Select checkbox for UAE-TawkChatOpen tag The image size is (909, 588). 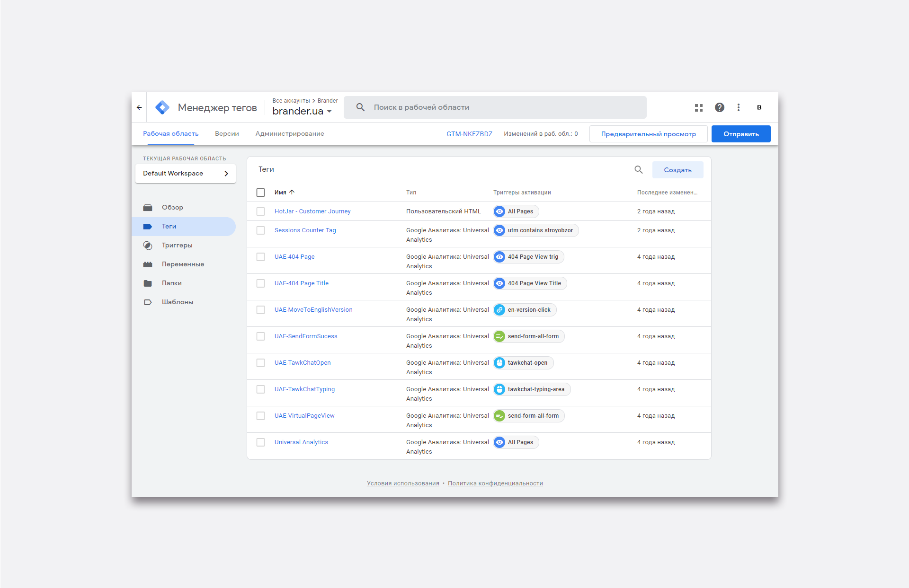(260, 363)
